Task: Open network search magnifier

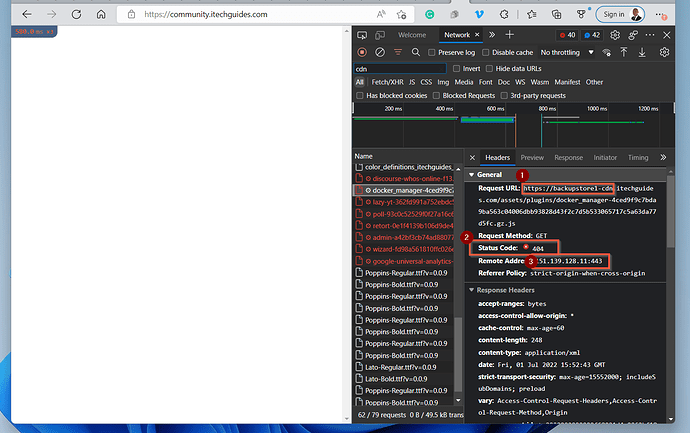Action: click(415, 52)
